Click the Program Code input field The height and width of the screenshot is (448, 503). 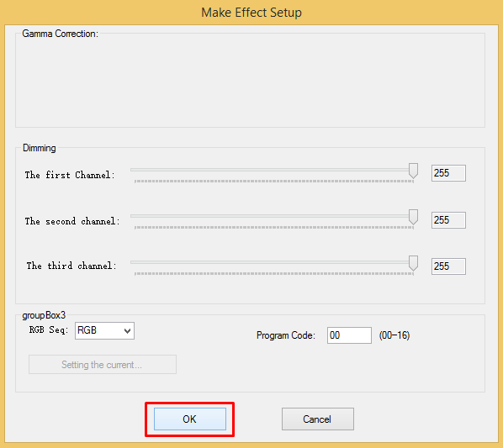[x=349, y=335]
